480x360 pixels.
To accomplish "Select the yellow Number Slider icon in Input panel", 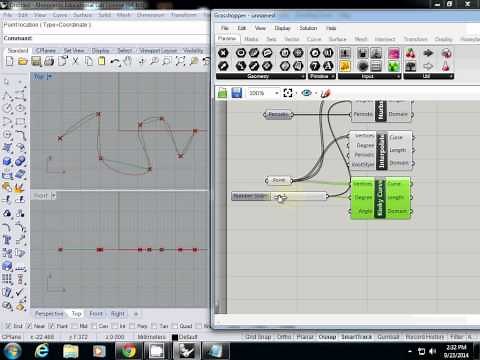I will click(345, 66).
